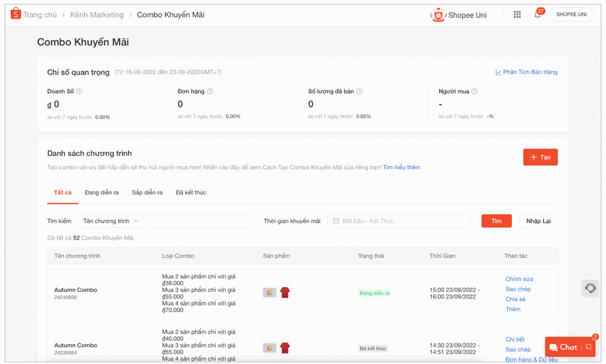Open the Tên chương trình search dropdown
The image size is (606, 364).
111,221
